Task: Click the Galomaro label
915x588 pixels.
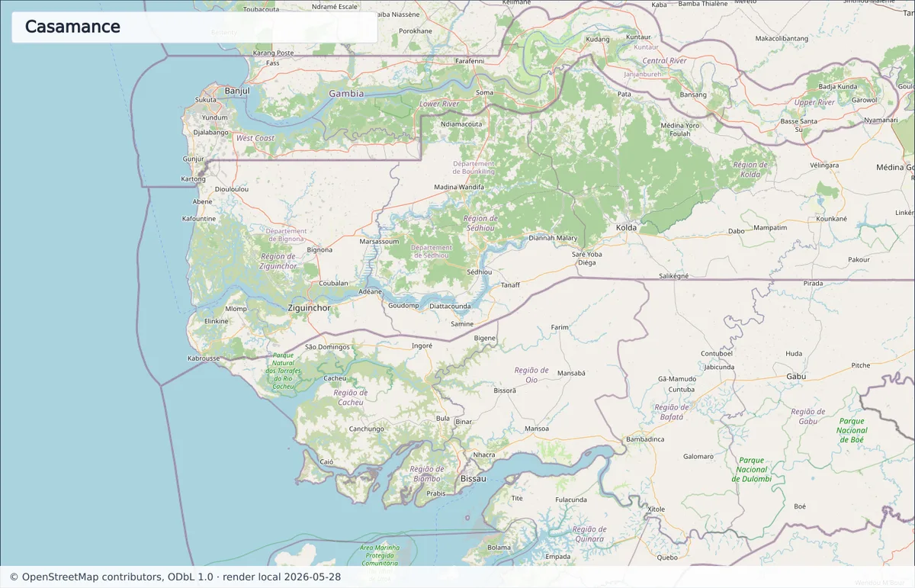Action: pos(698,456)
